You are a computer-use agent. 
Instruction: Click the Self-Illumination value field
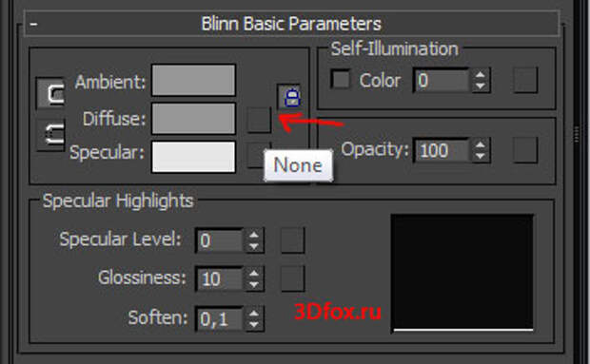click(441, 80)
